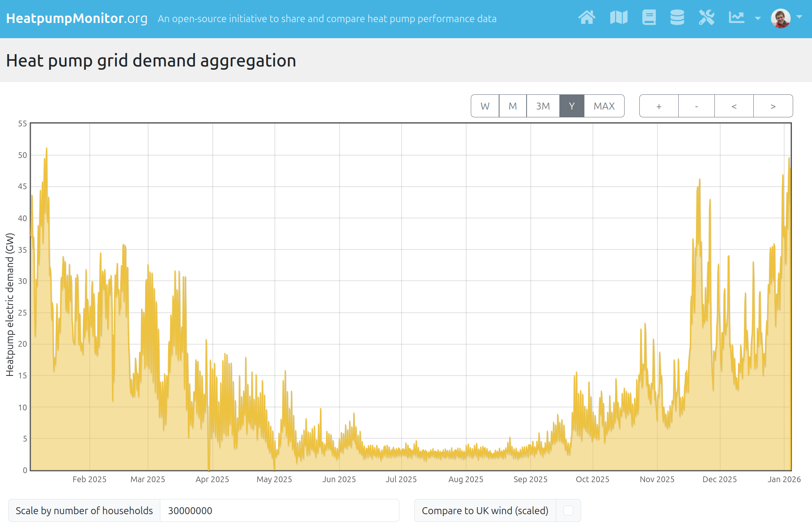Screen dimensions: 812x531
Task: Enable Compare to UK wind checkbox
Action: coord(568,510)
